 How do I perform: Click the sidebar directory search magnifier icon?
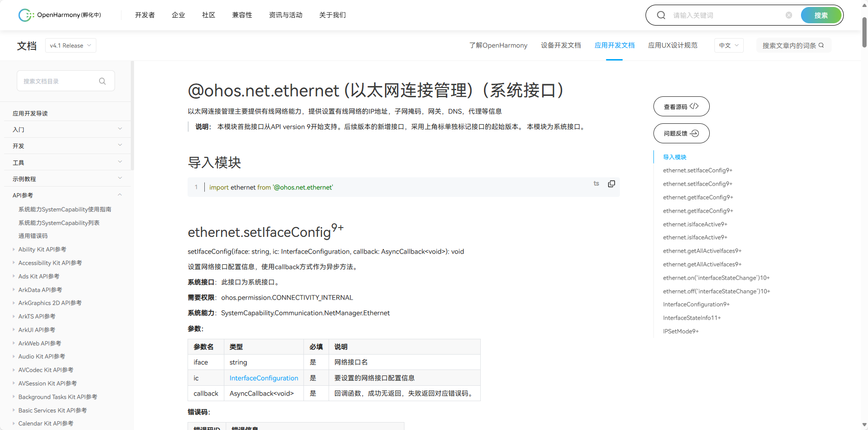point(102,81)
